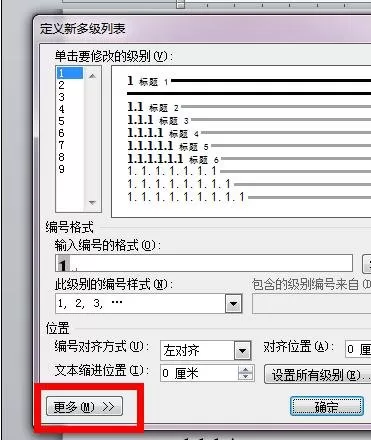This screenshot has height=440, width=371.
Task: Click the level list scroll up arrow
Action: coord(92,76)
